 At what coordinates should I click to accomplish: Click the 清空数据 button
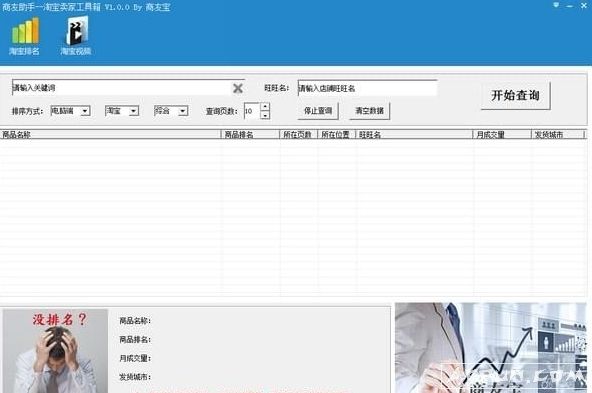369,111
